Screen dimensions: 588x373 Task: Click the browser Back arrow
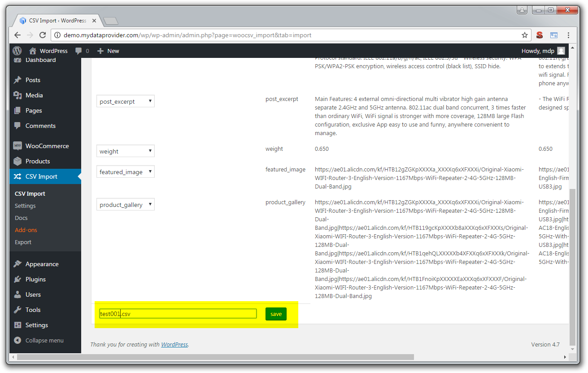pos(17,35)
